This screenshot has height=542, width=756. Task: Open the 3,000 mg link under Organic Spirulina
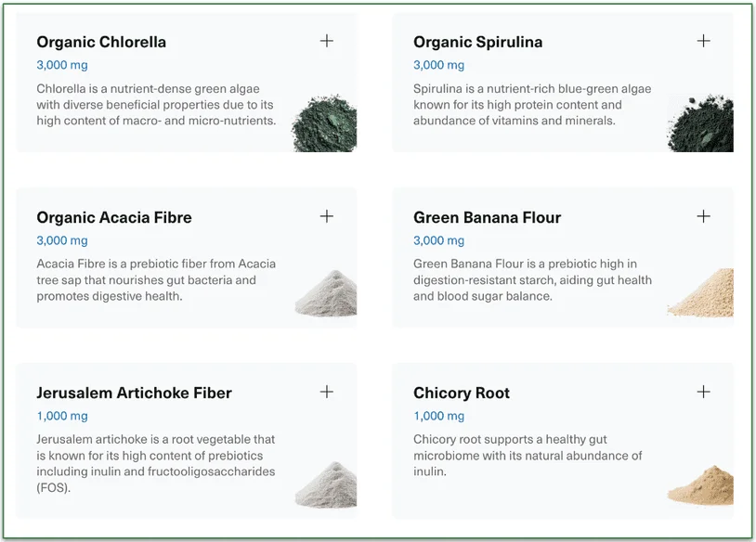(x=438, y=65)
